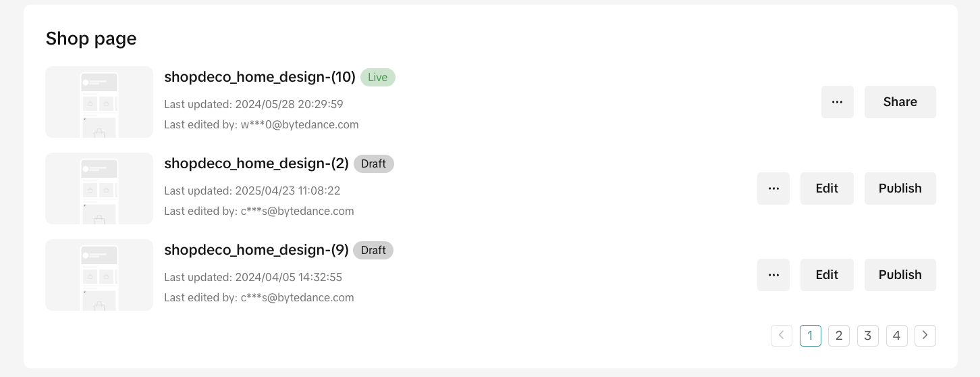Go to previous page arrow
The height and width of the screenshot is (377, 980).
[781, 336]
